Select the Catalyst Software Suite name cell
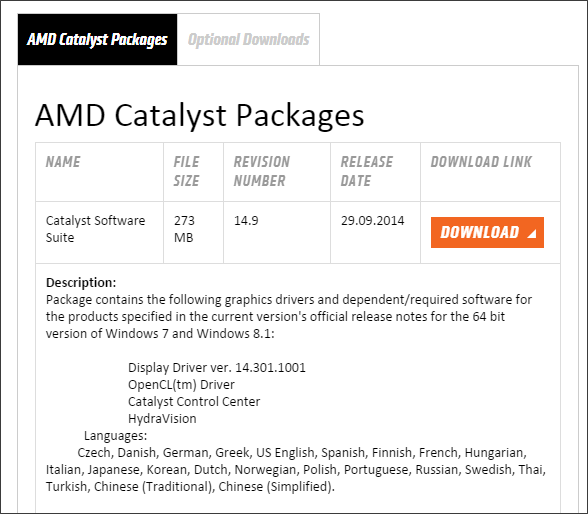Viewport: 588px width, 514px height. 99,232
